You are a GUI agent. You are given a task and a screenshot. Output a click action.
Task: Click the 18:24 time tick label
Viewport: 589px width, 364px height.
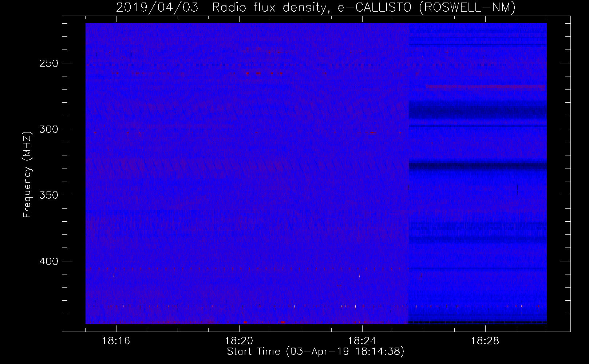coord(362,341)
